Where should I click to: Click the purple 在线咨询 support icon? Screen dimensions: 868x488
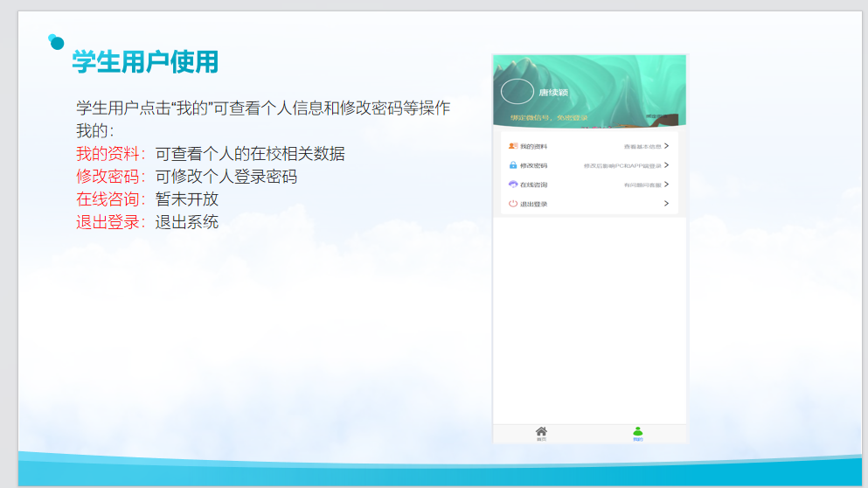coord(513,185)
